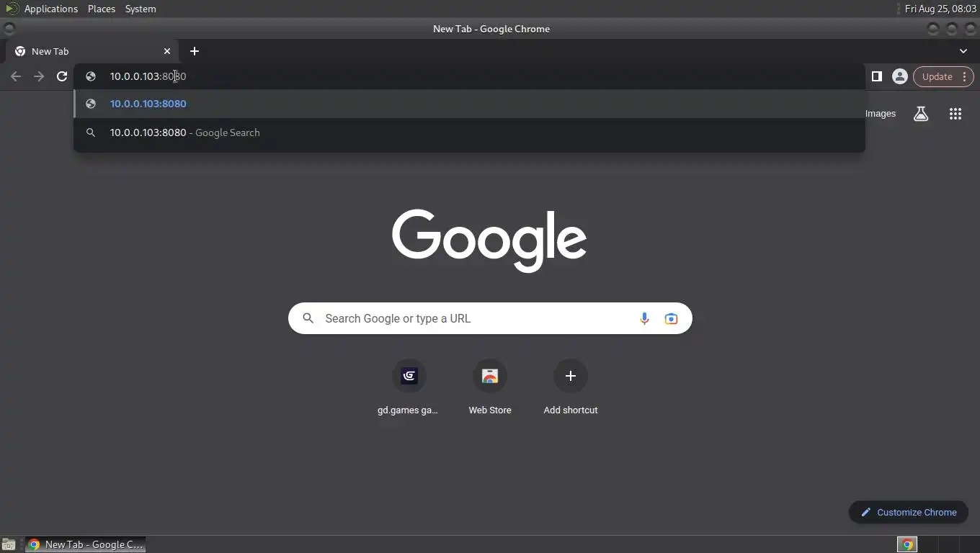Open the Chrome profile avatar
The image size is (980, 553).
point(899,76)
